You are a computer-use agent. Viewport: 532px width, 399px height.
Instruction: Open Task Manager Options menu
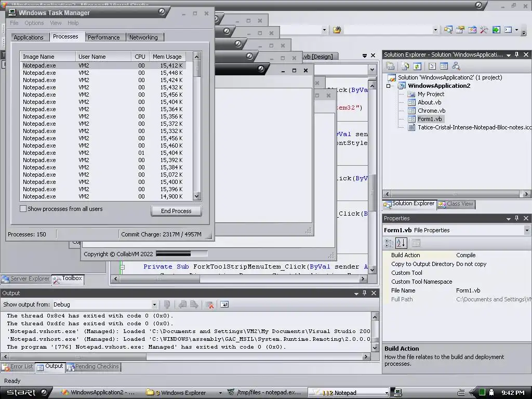coord(34,23)
